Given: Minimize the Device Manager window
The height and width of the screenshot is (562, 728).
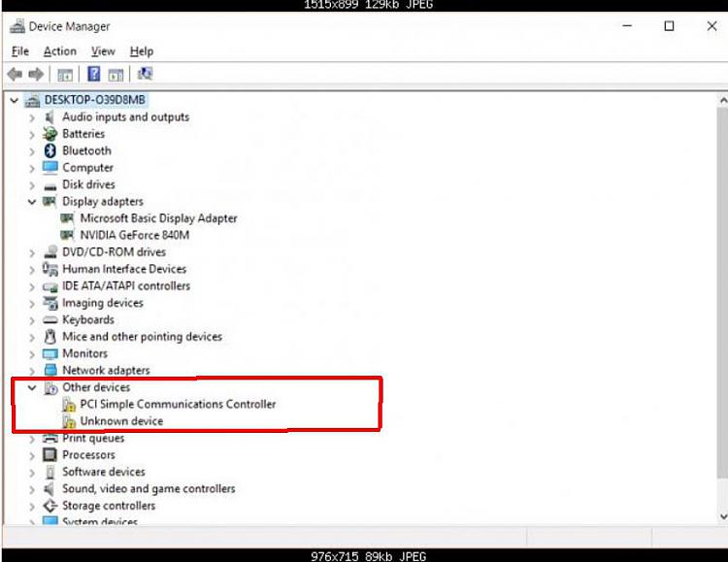Looking at the screenshot, I should pos(627,26).
